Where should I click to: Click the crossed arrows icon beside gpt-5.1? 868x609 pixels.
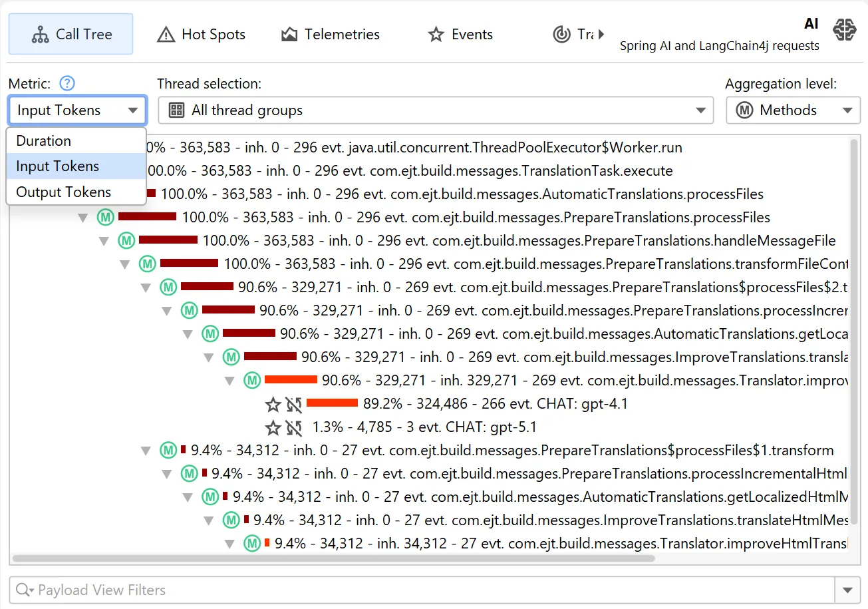[x=294, y=427]
